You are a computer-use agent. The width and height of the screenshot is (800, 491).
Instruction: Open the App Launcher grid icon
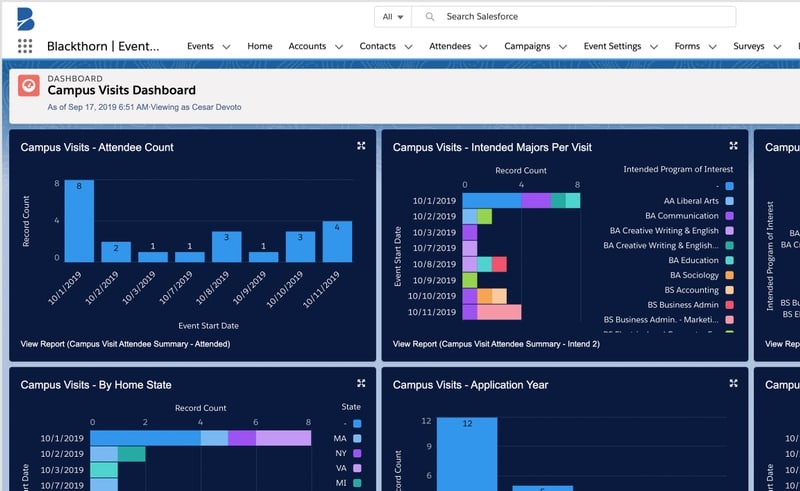pyautogui.click(x=25, y=46)
